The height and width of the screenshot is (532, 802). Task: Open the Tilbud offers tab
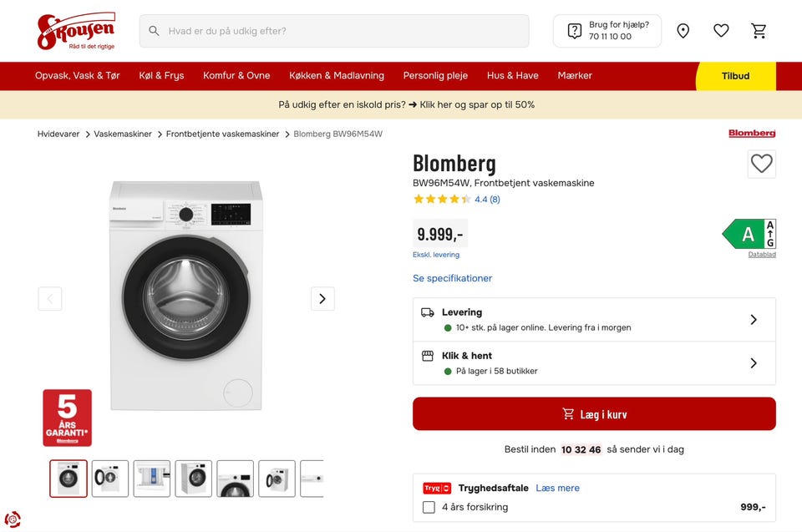click(x=735, y=76)
